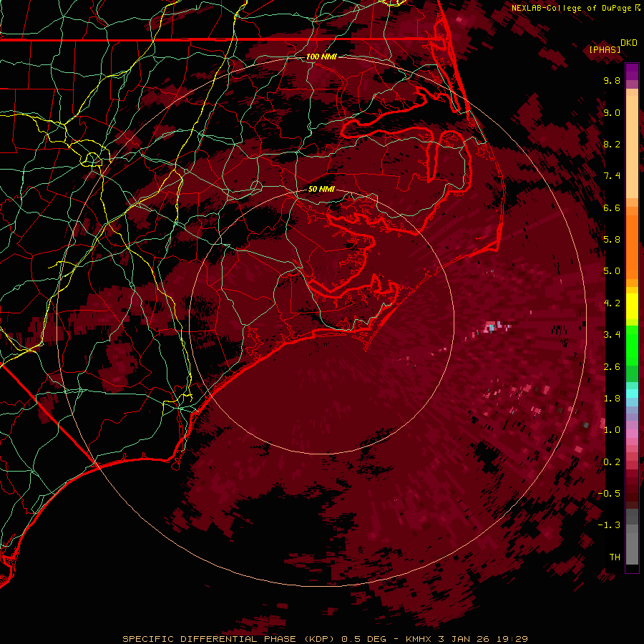Viewport: 644px width, 644px height.
Task: Click the 0.2 value on color scale
Action: (612, 462)
